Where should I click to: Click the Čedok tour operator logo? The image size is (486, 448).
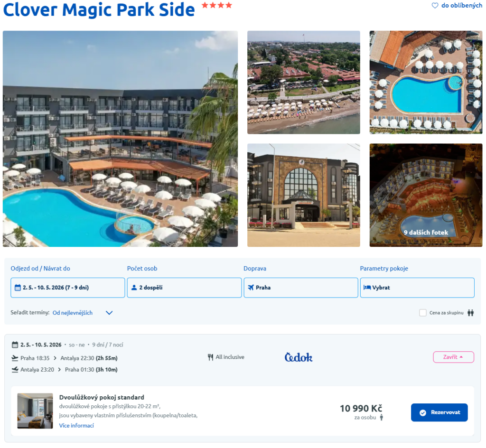(x=298, y=357)
